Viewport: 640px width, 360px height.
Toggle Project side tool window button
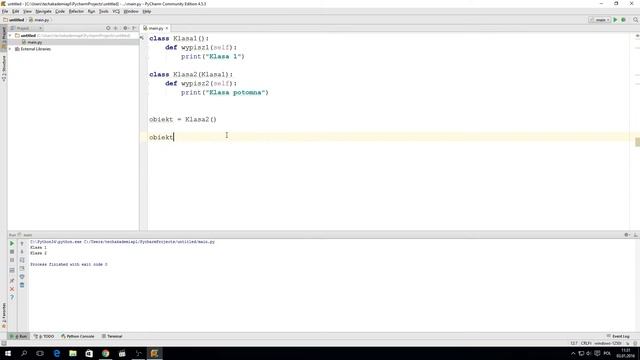[x=4, y=38]
